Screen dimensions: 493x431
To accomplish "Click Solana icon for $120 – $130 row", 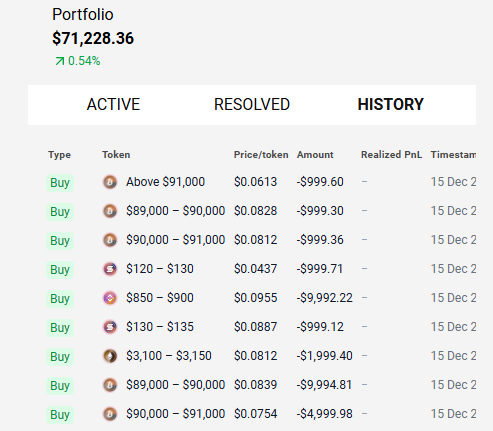I will (x=110, y=269).
